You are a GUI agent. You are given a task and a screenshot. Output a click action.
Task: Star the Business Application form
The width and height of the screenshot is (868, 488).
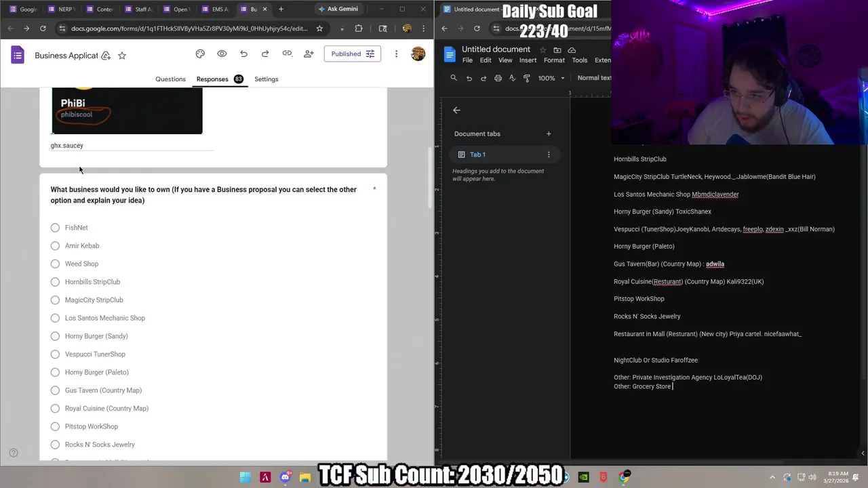click(122, 56)
